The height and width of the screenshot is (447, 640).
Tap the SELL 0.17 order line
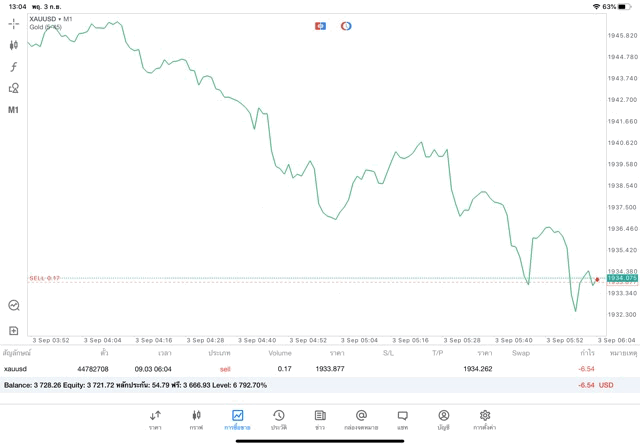(x=45, y=278)
